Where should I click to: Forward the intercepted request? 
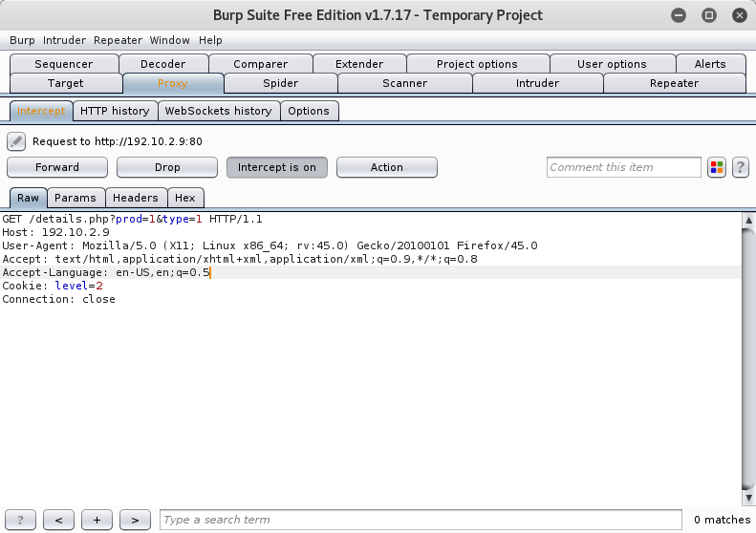click(x=57, y=167)
